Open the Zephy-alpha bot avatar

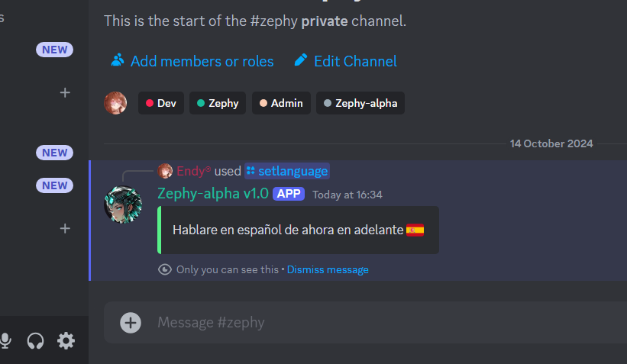coord(123,205)
